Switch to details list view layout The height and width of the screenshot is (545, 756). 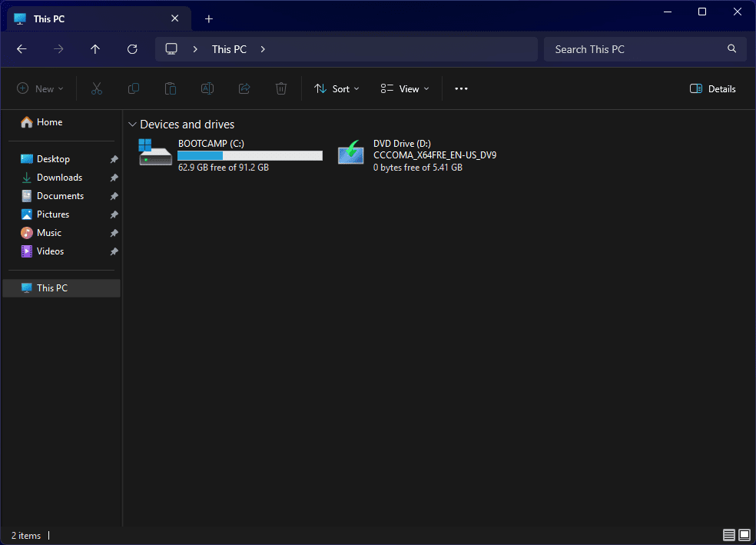point(728,535)
